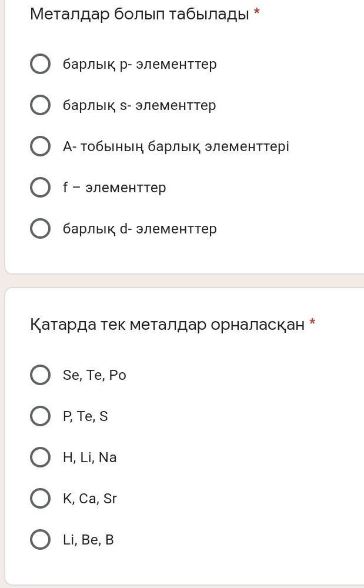Mark radio option "А- тобының барлық элементтері"
Viewport: 364px width, 588px height.
40,146
